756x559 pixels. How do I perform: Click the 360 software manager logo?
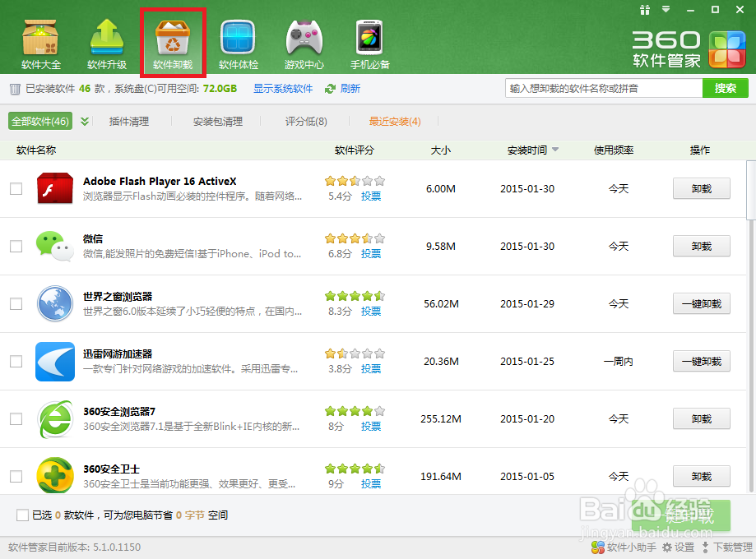pyautogui.click(x=689, y=49)
